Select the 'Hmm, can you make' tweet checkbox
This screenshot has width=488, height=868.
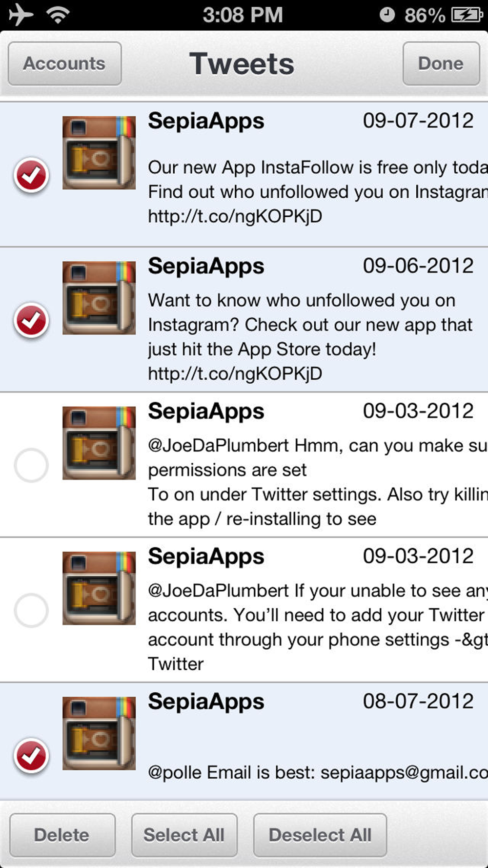click(31, 465)
